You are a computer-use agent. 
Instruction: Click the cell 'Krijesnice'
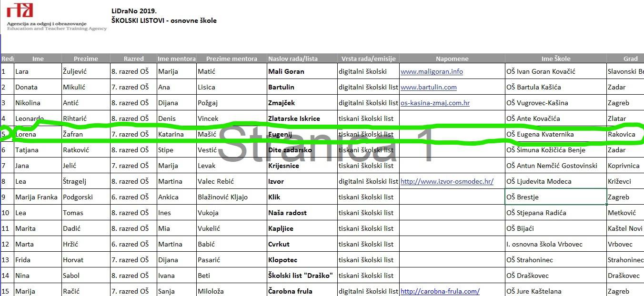(x=302, y=166)
